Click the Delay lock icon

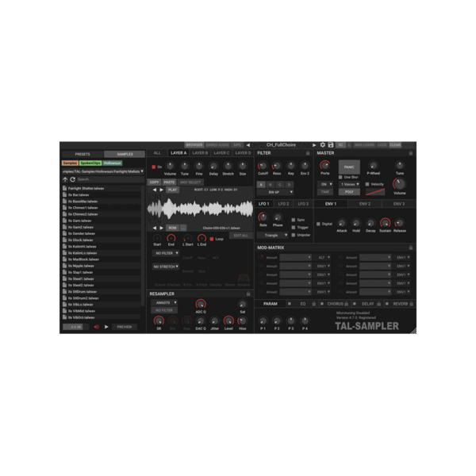pos(379,304)
